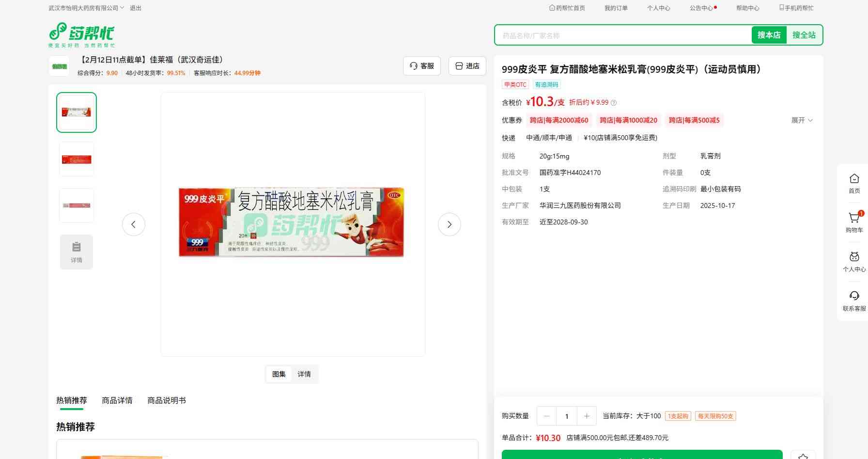Switch gallery view to 详情
Screen dimensions: 868x459
(x=304, y=374)
